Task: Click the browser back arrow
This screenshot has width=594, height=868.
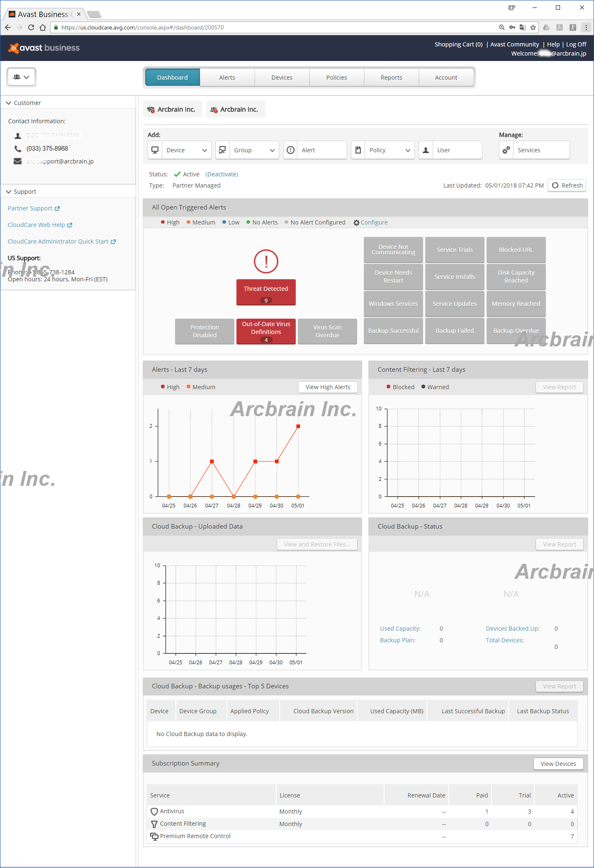Action: pos(8,27)
